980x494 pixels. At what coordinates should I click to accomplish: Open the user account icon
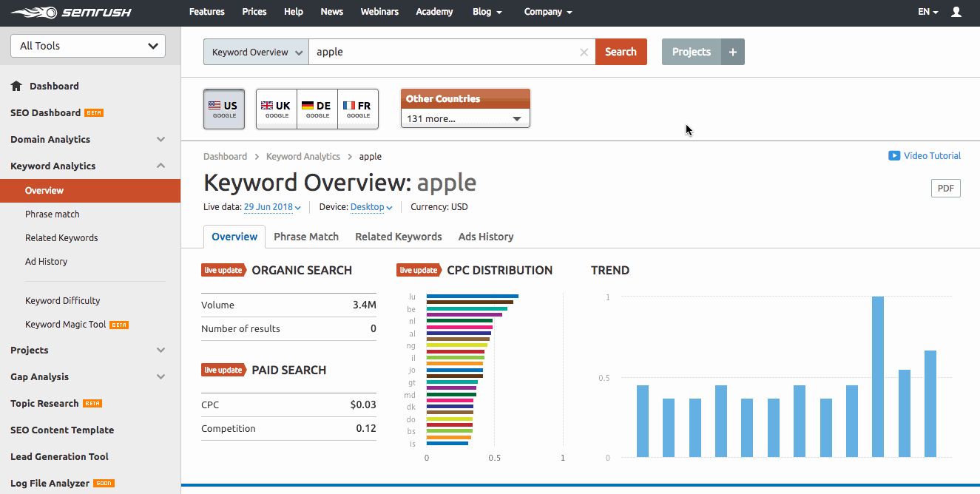[956, 12]
